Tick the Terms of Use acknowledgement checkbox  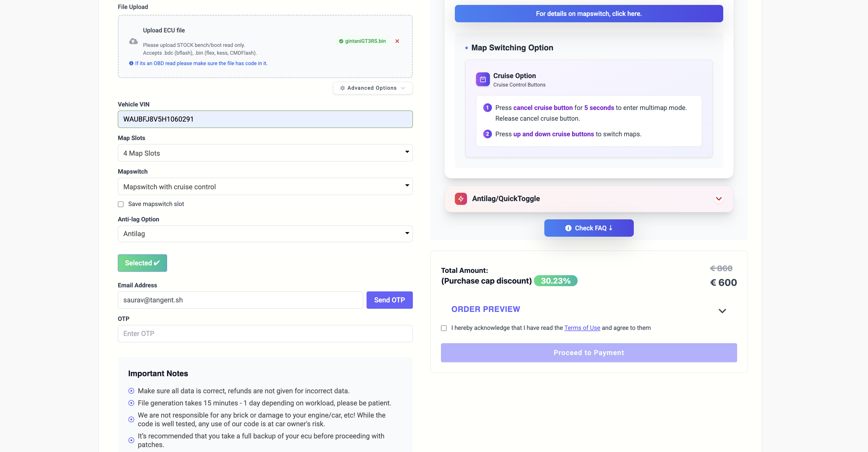tap(444, 328)
